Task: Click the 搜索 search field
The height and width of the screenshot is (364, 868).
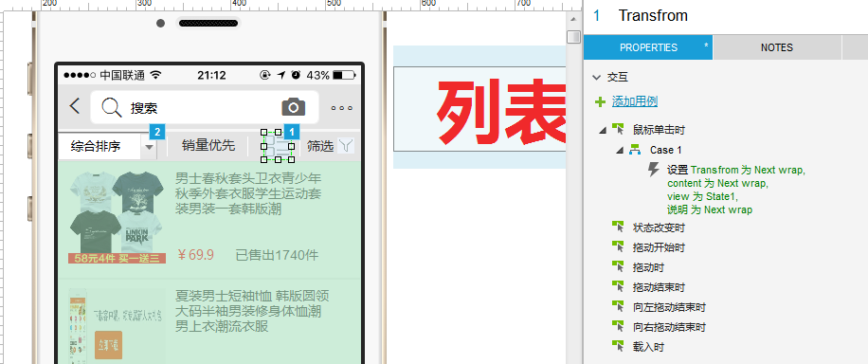Action: (205, 107)
